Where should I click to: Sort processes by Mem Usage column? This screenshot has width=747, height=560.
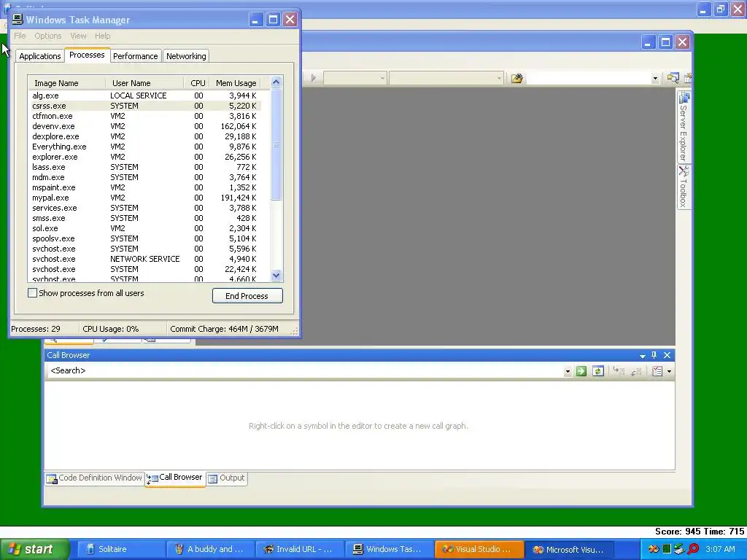236,83
